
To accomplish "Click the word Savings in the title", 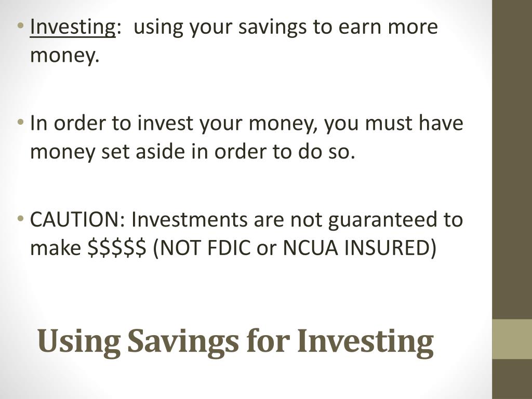I will coord(183,342).
